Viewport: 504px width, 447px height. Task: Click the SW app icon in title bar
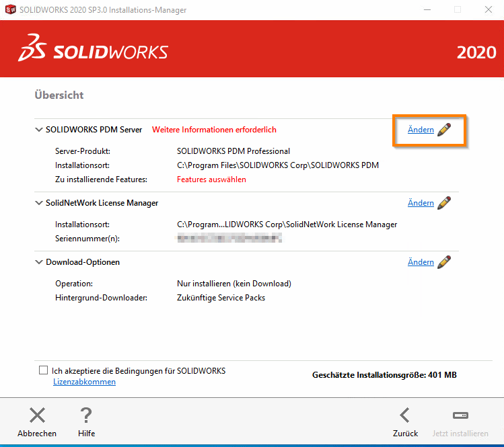pos(11,10)
